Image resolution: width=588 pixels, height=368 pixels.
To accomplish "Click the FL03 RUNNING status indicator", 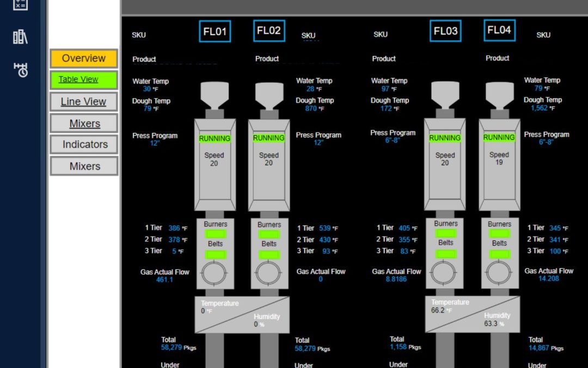I will pos(445,138).
